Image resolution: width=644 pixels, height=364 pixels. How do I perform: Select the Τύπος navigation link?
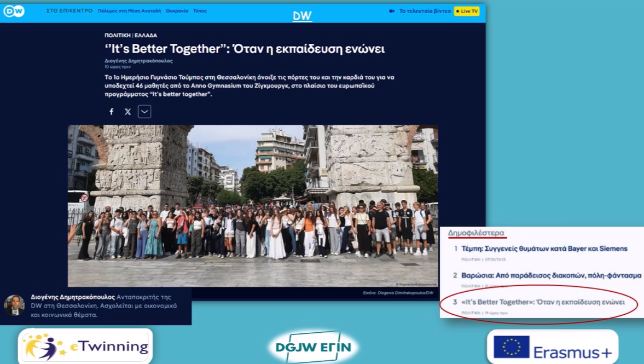point(200,11)
